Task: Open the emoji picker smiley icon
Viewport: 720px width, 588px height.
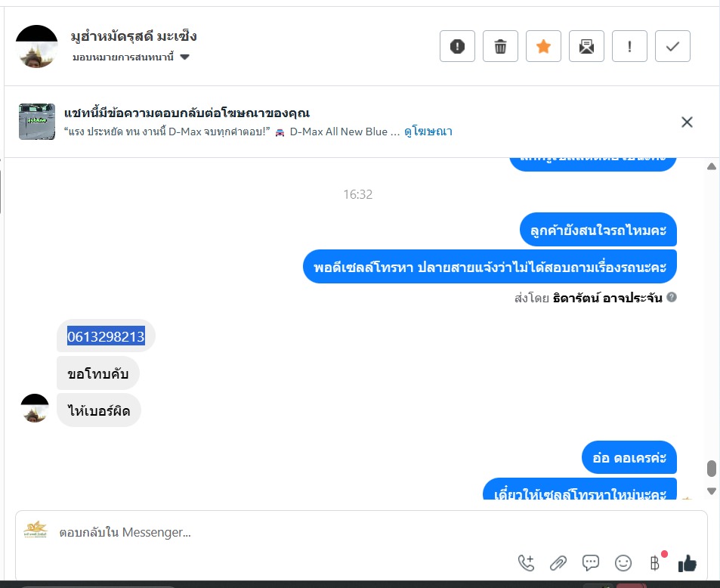Action: [623, 563]
